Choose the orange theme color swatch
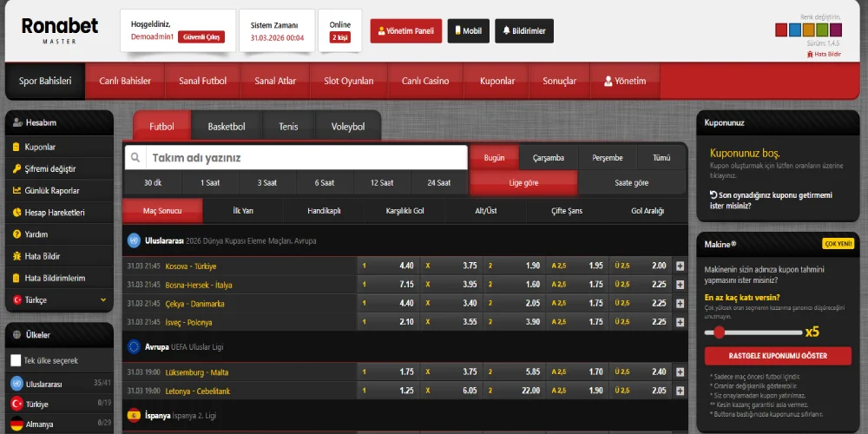This screenshot has height=434, width=868. (x=809, y=30)
